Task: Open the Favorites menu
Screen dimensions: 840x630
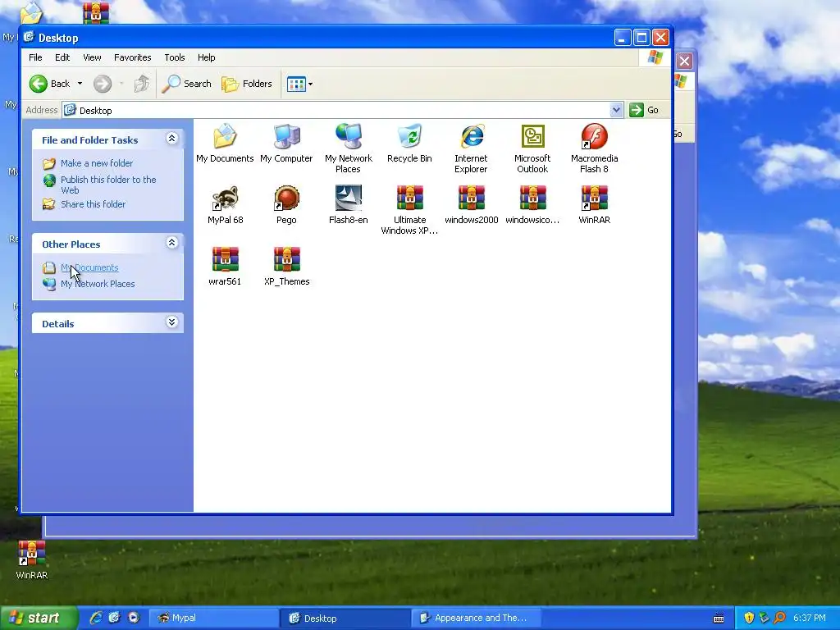Action: 132,57
